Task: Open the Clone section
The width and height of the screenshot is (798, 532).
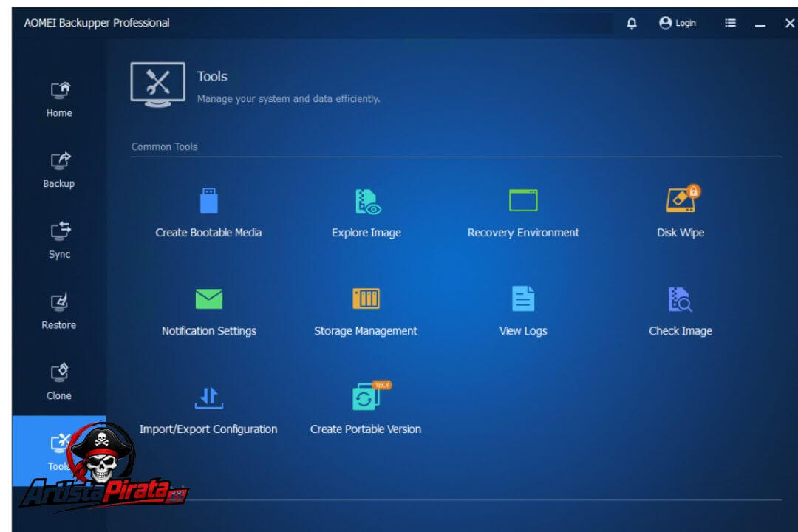Action: [59, 383]
